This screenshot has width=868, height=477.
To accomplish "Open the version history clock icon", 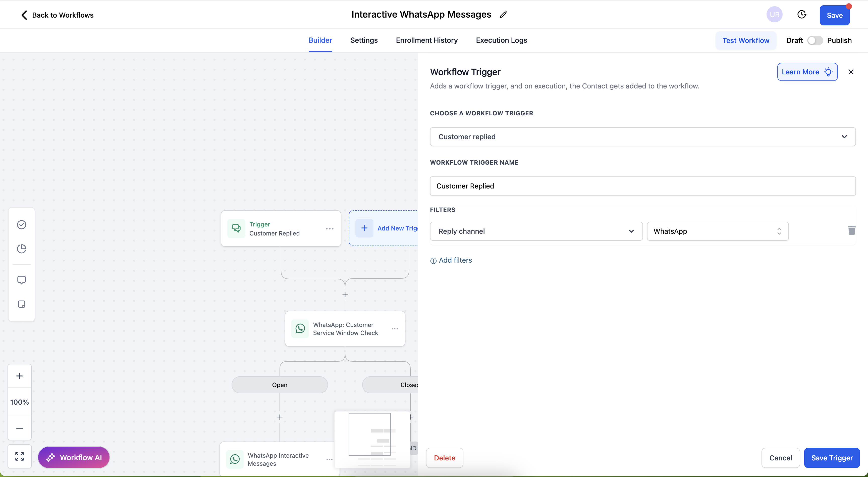I will coord(802,15).
